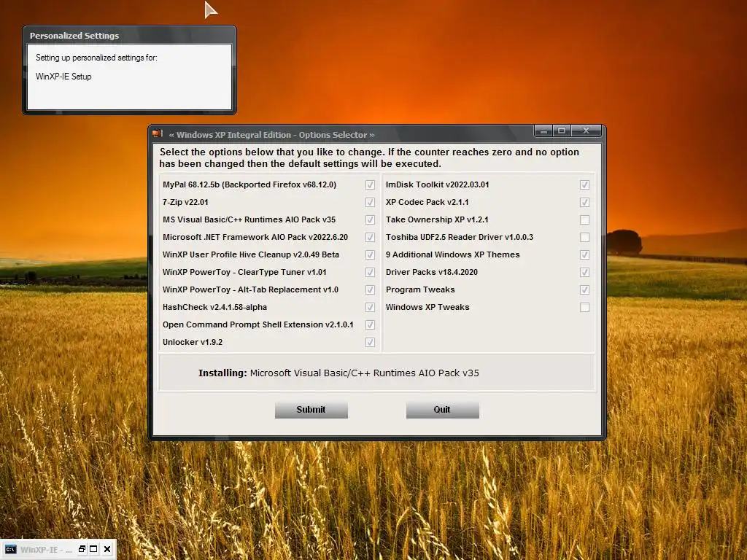This screenshot has width=747, height=560.
Task: Minimize the Options Selector window
Action: [x=543, y=131]
